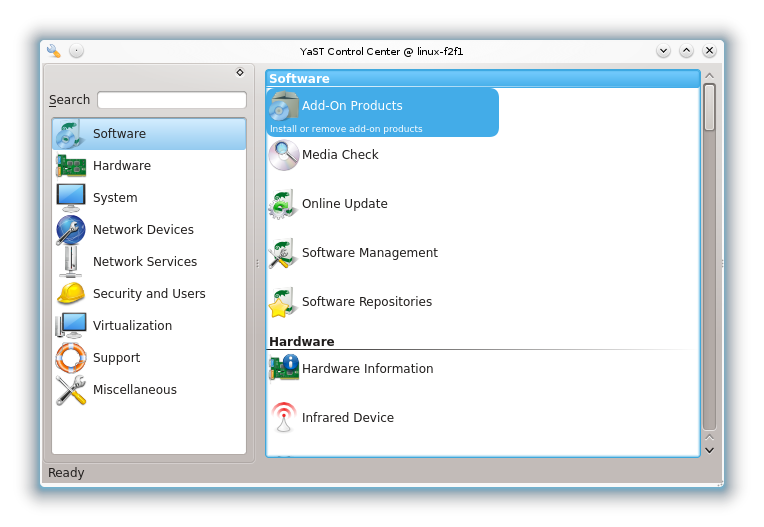Minimize the YaST Control Center window
This screenshot has width=764, height=527.
[x=663, y=51]
